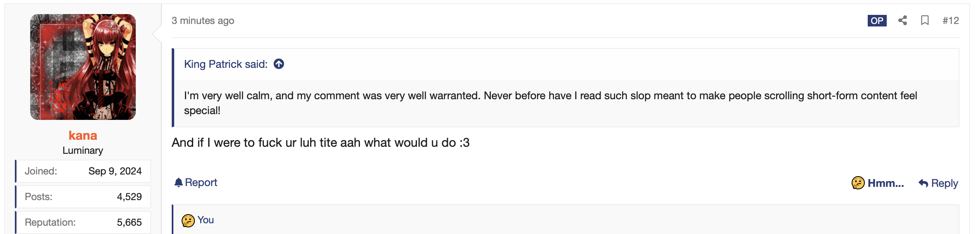The height and width of the screenshot is (234, 980).
Task: Click the '3 minutes ago' timestamp
Action: [x=203, y=21]
